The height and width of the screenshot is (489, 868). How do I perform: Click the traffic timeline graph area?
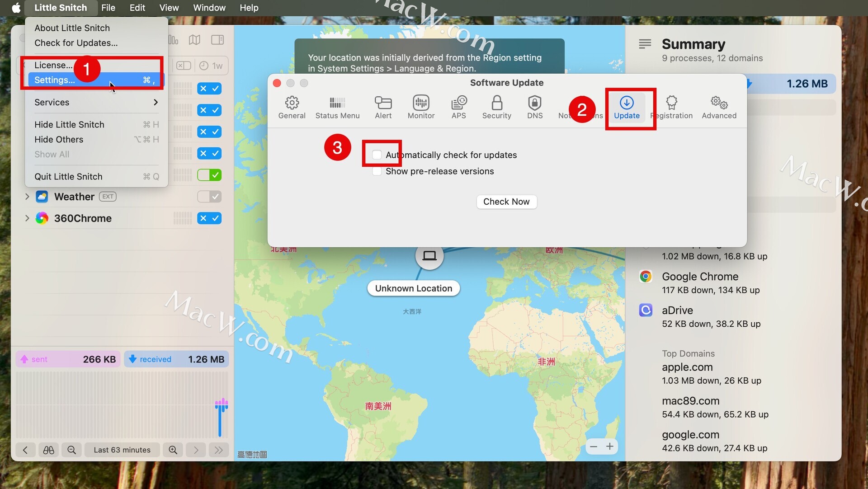[122, 404]
